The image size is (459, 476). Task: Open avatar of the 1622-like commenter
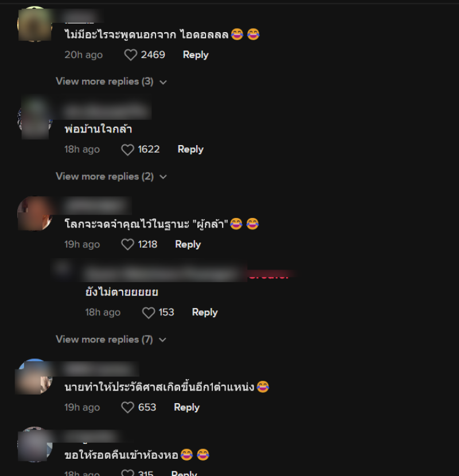34,119
